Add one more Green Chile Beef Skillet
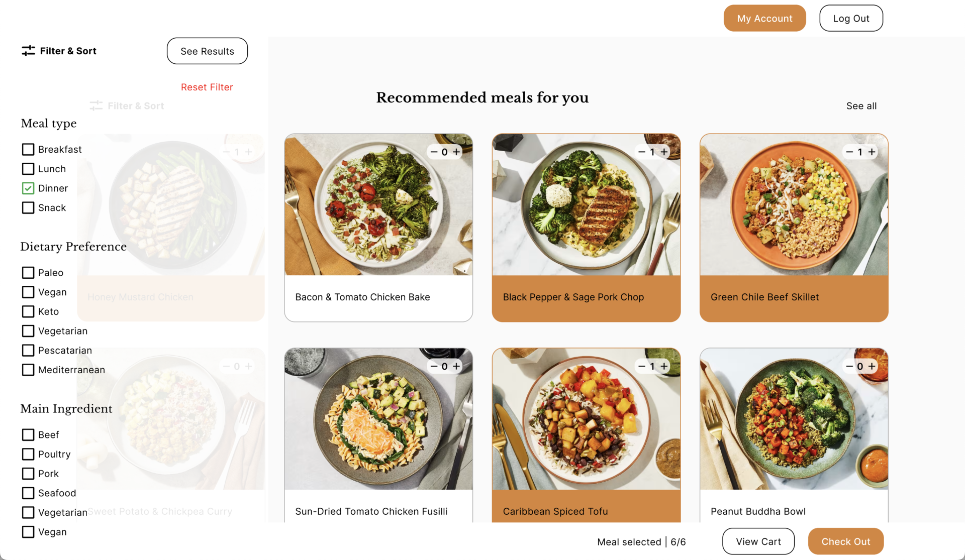Viewport: 965px width, 560px height. click(x=872, y=152)
